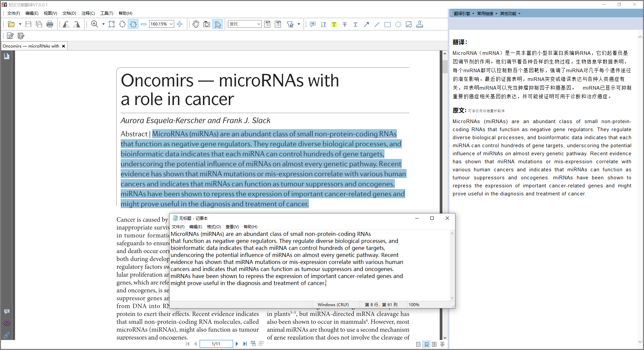This screenshot has height=350, width=644.
Task: Open the search filter funnel tool
Action: [290, 24]
